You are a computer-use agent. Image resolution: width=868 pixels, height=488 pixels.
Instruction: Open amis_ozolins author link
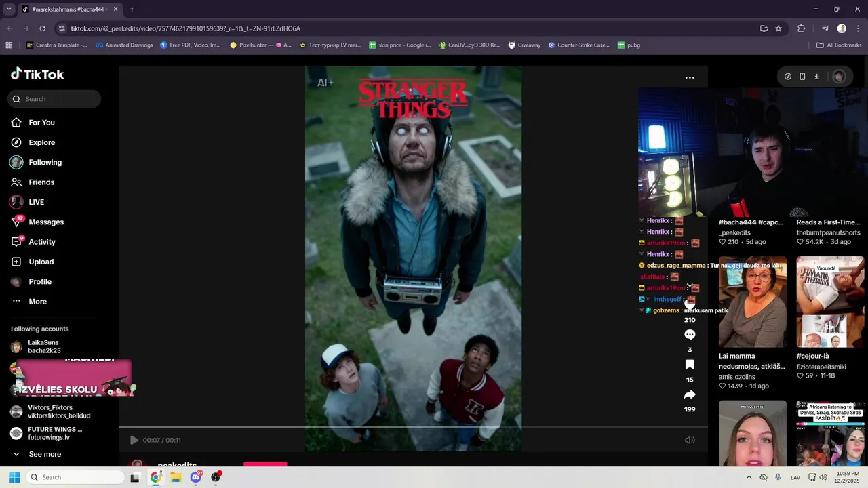737,377
